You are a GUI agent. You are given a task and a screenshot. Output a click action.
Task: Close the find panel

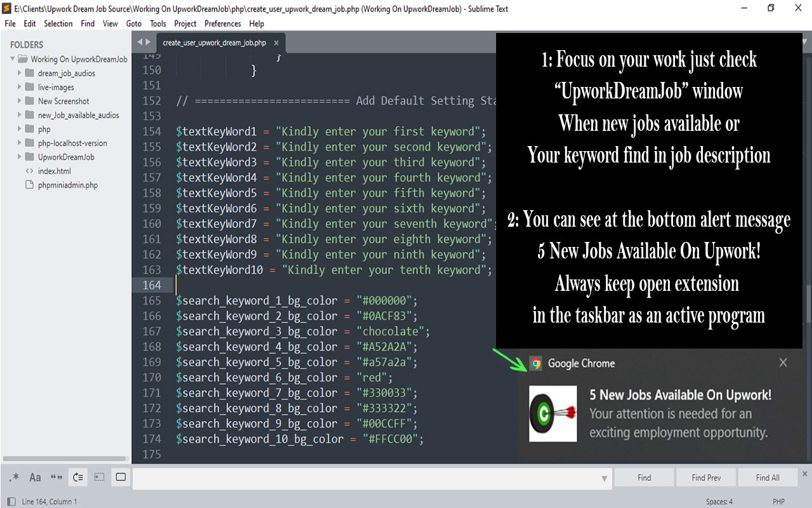805,474
